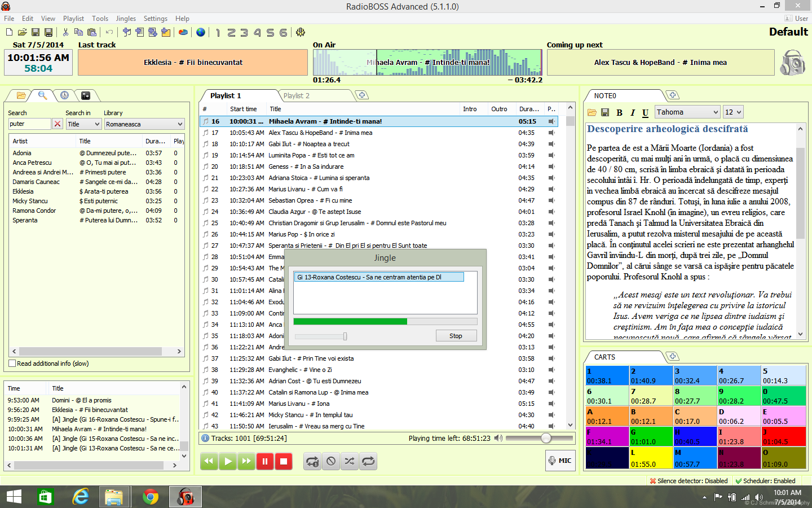Screen dimensions: 812x508
Task: Open the Tahoma font dropdown
Action: 687,112
